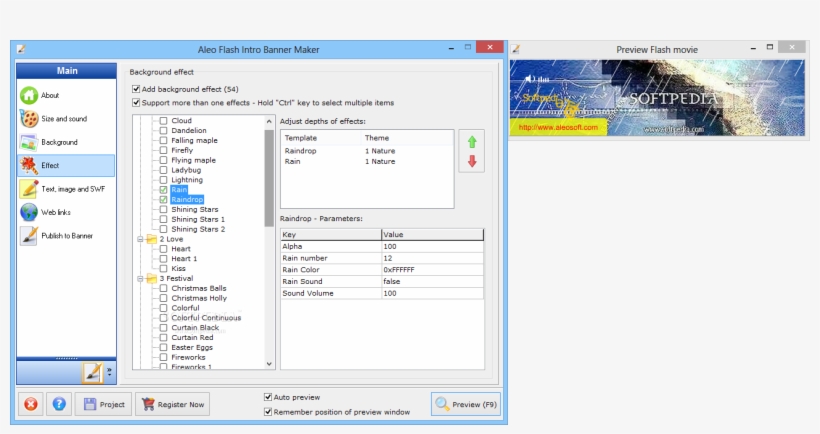Image resolution: width=820 pixels, height=434 pixels.
Task: Click the Value column header
Action: click(432, 234)
